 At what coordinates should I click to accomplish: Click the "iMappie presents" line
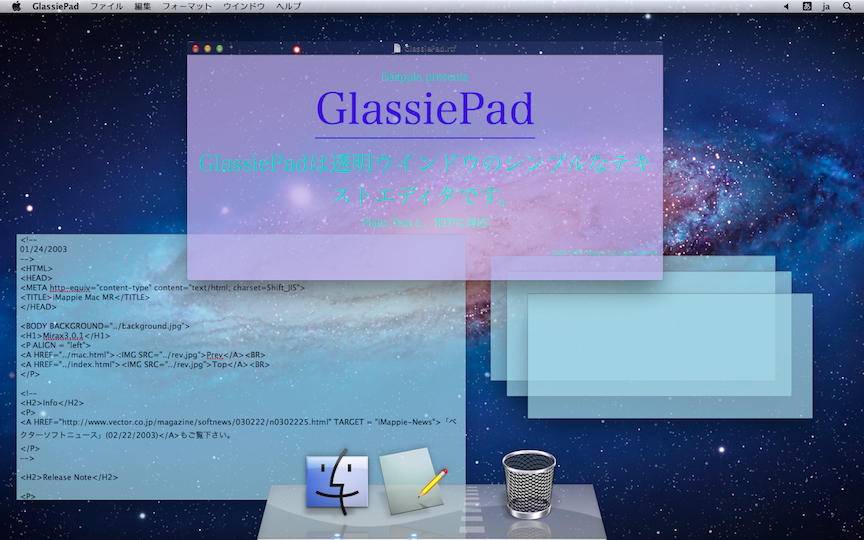pyautogui.click(x=425, y=77)
